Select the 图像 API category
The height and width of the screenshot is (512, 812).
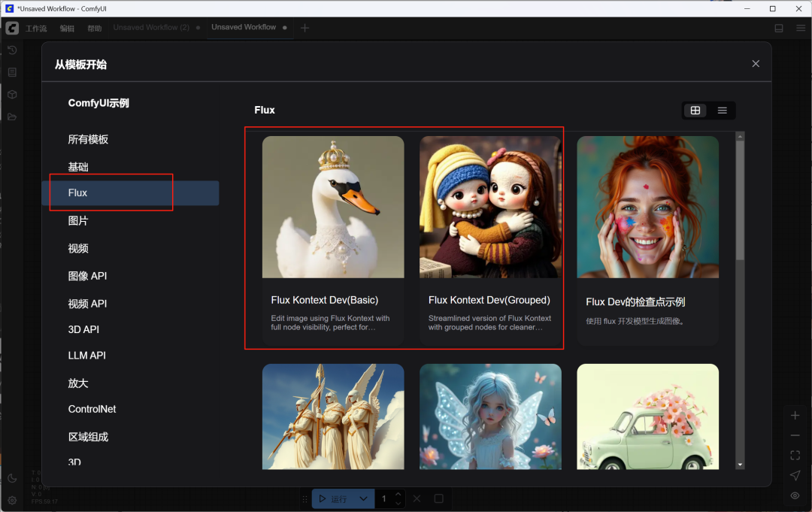(131, 276)
